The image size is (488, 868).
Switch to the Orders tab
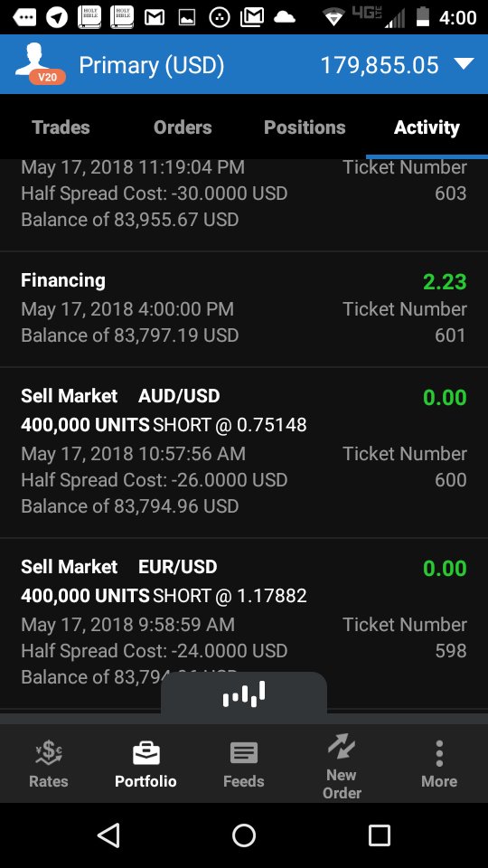click(183, 127)
